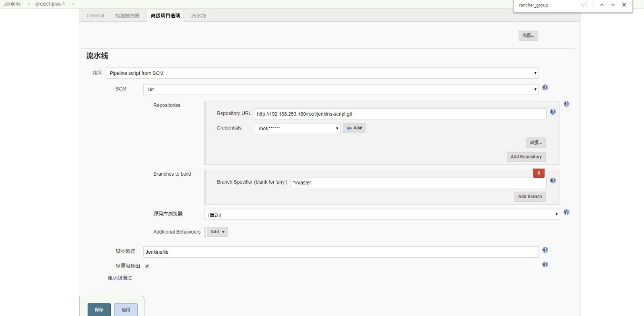This screenshot has height=316, width=644.
Task: Switch to the 流水线 tab
Action: (198, 16)
